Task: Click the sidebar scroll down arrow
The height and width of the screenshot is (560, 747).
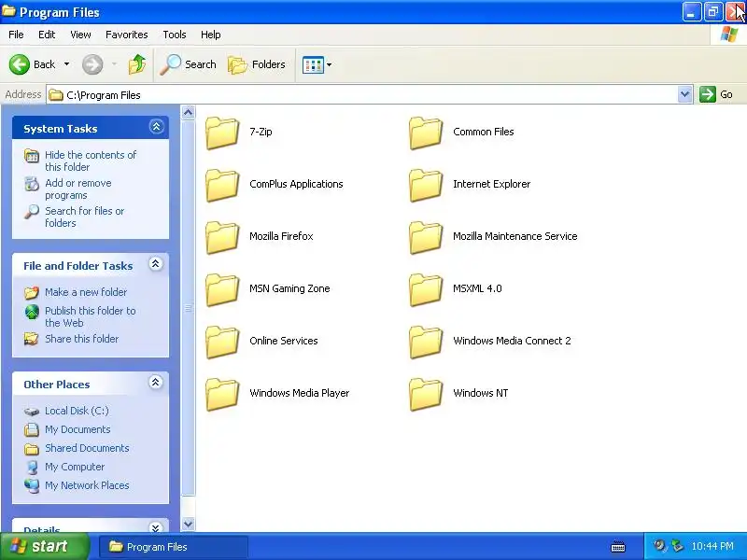Action: [189, 524]
